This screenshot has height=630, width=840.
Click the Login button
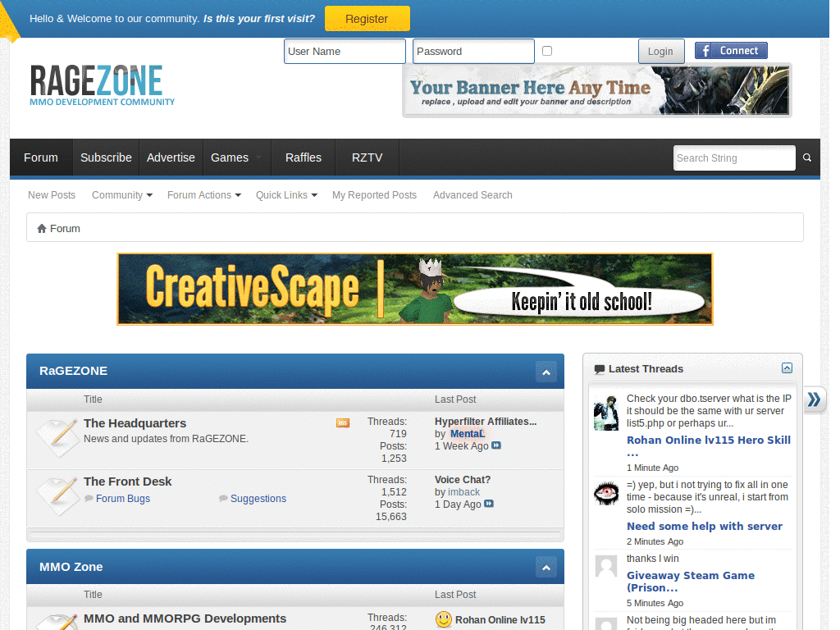pos(660,52)
